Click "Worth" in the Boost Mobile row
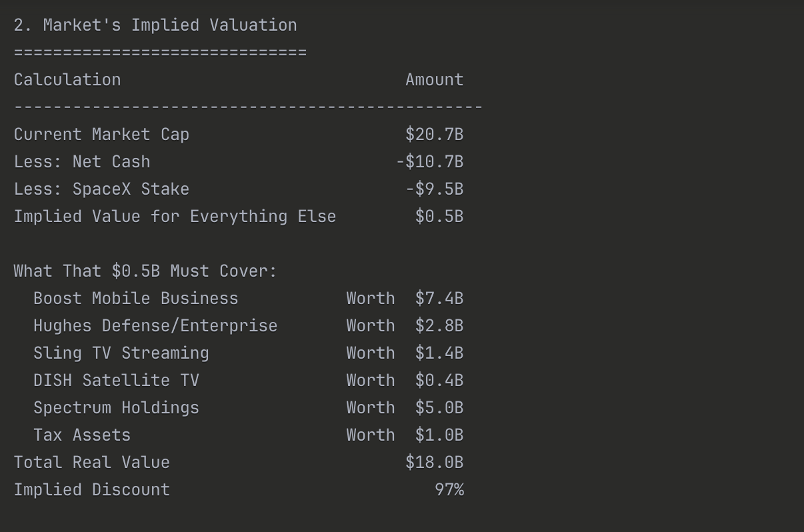Screen dimensions: 804x532 coord(371,299)
